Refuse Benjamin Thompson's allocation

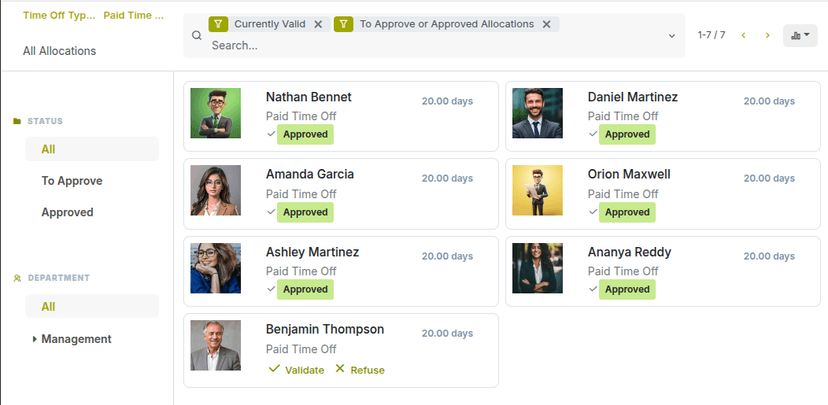pos(359,370)
